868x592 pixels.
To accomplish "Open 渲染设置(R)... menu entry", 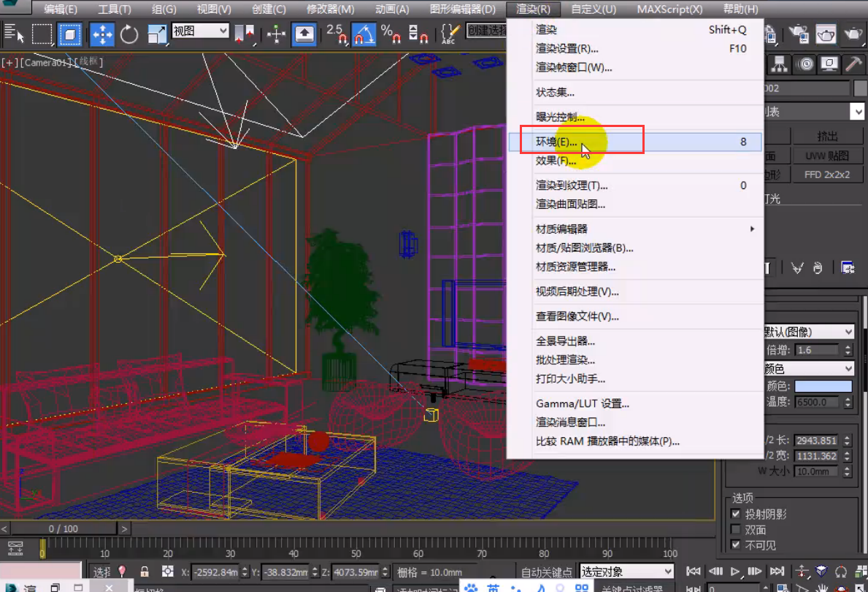I will pyautogui.click(x=566, y=49).
